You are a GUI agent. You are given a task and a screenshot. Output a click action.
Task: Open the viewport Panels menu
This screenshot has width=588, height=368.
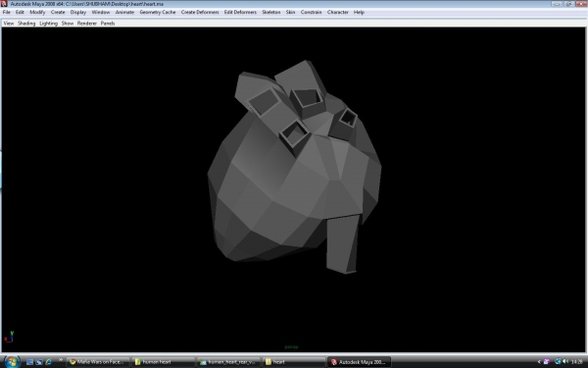pyautogui.click(x=108, y=24)
